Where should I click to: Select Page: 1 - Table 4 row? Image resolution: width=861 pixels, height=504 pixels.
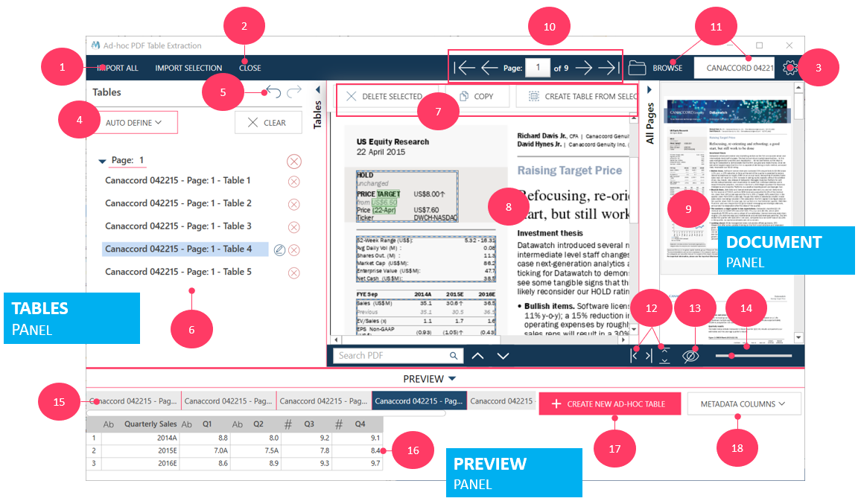point(185,249)
